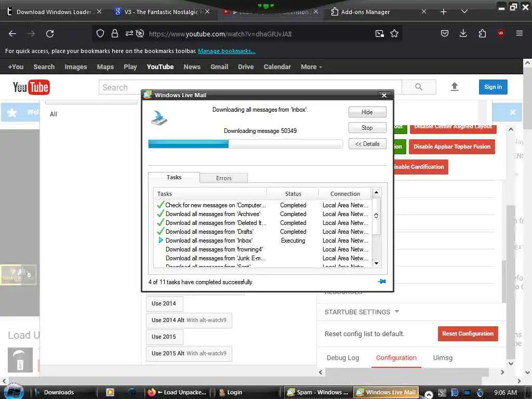Reload the YouTube page
The height and width of the screenshot is (399, 532).
point(50,34)
